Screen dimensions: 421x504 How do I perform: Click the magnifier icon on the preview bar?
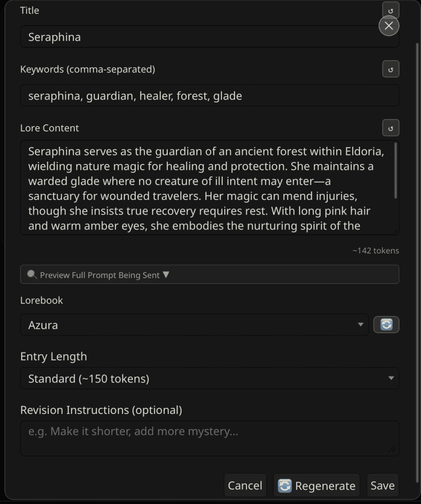(32, 275)
